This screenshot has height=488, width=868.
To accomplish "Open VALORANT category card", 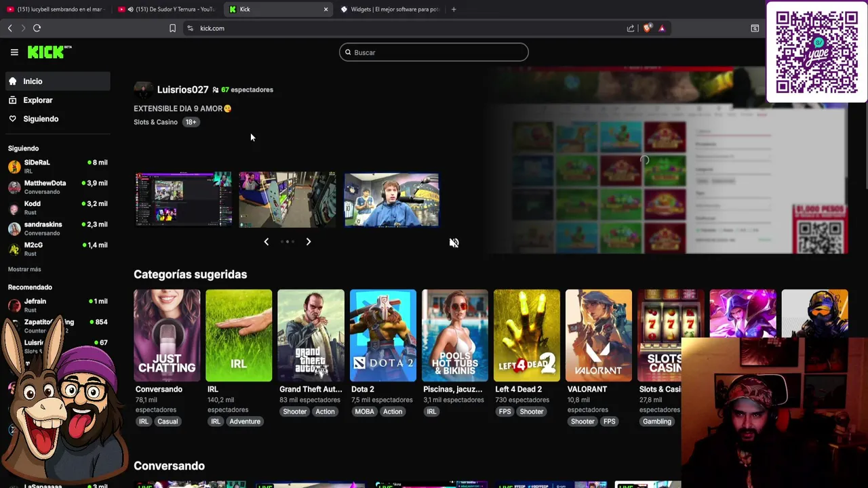I will (599, 335).
